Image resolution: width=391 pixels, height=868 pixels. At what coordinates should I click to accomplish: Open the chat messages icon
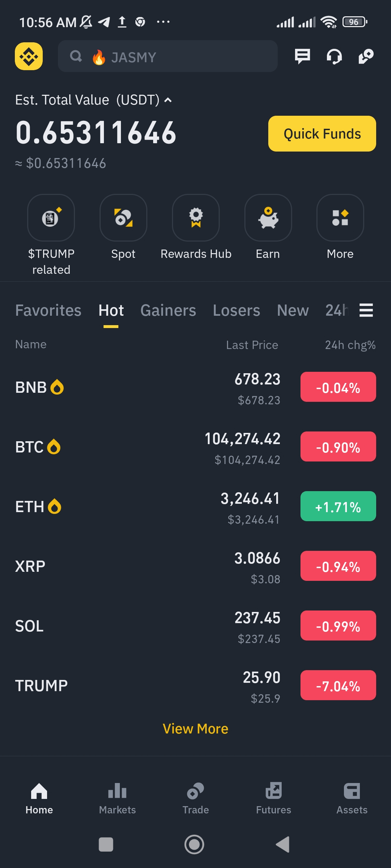[302, 56]
